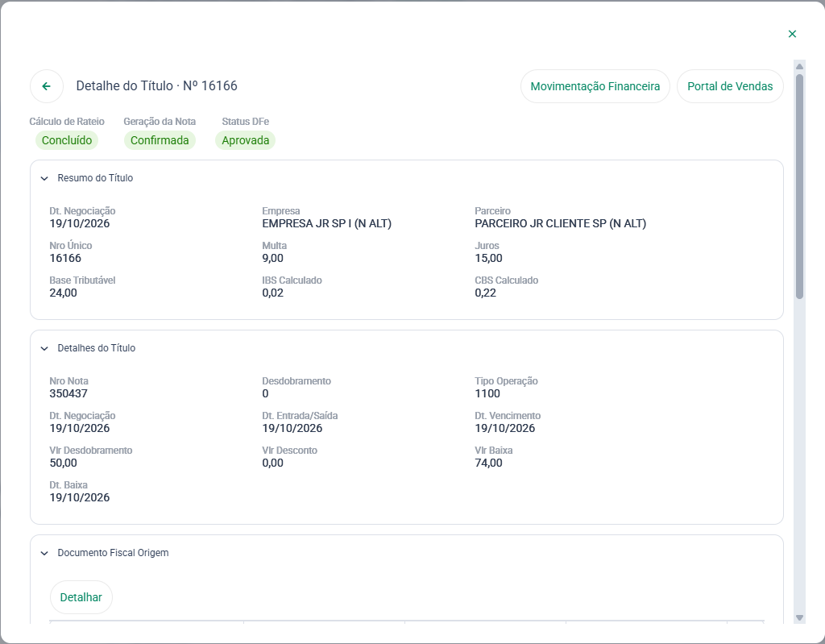The height and width of the screenshot is (644, 825).
Task: Click the Status DFe label
Action: (245, 122)
